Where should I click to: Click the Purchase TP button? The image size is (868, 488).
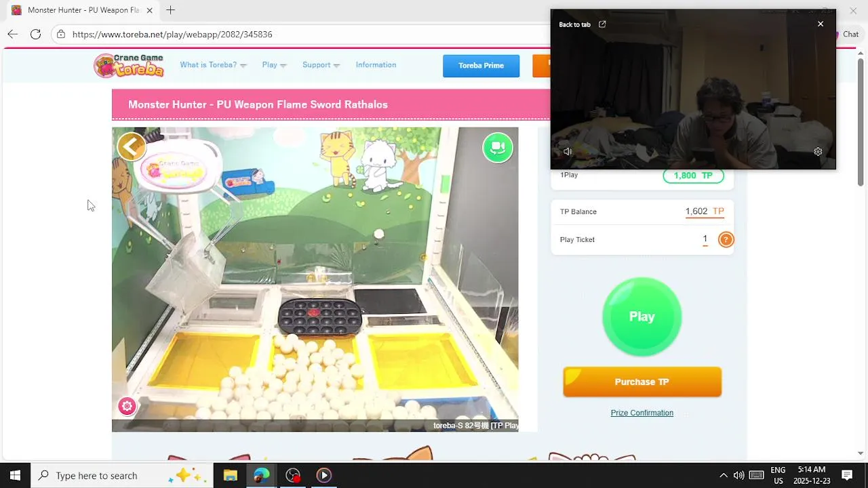tap(642, 382)
